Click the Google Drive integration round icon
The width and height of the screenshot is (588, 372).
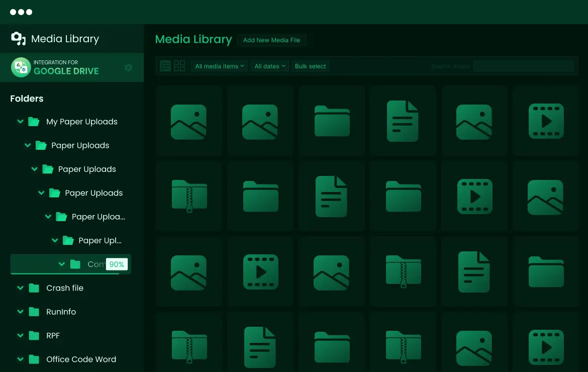21,67
